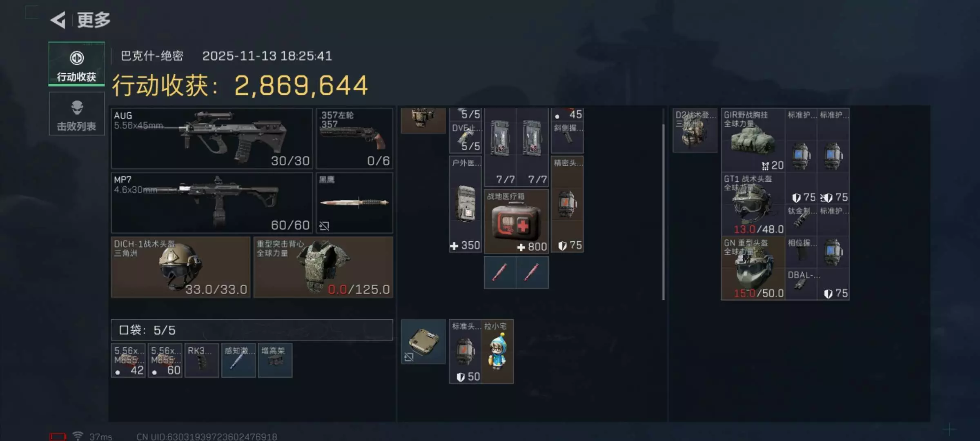Select the 拉小宅 doll collectible
980x441 pixels.
(498, 352)
